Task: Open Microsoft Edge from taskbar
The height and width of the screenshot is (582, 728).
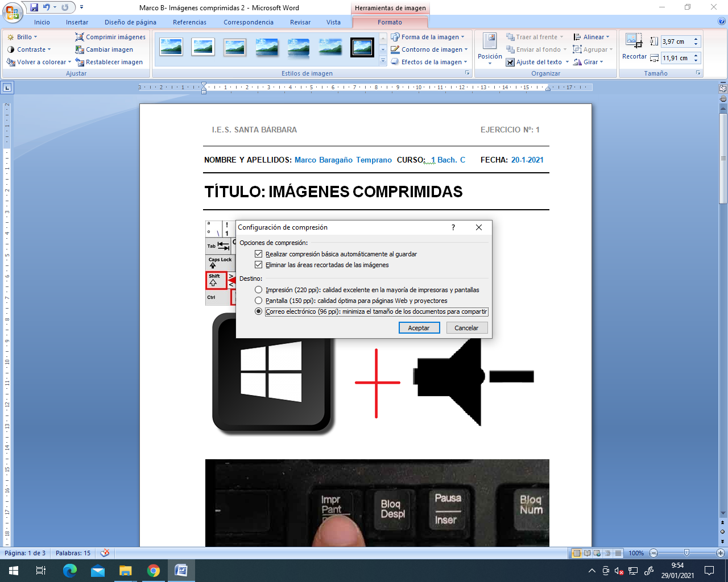Action: point(70,571)
